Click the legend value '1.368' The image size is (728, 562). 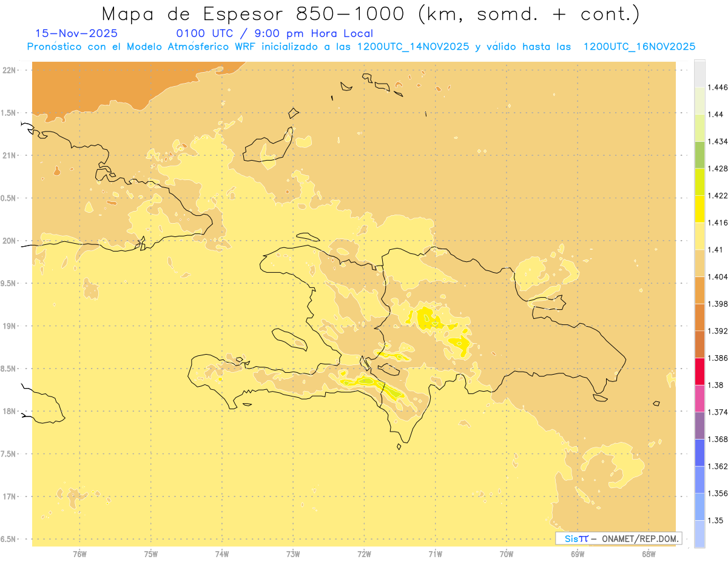click(718, 439)
